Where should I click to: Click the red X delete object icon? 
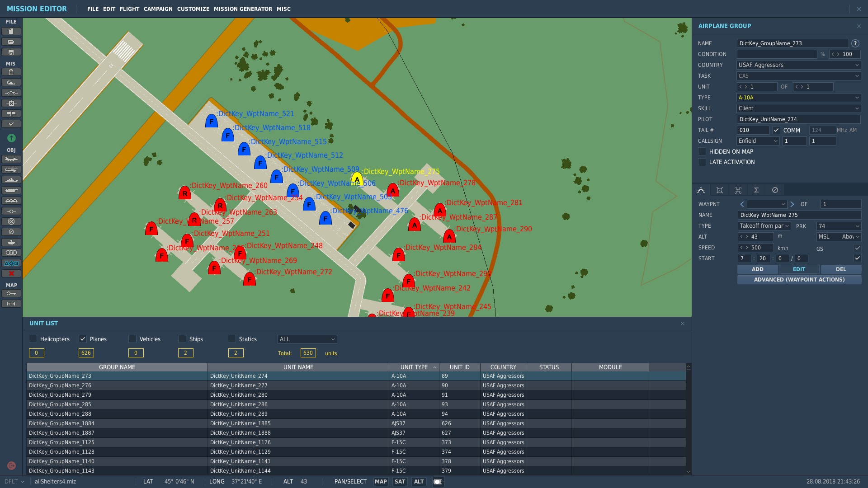11,273
